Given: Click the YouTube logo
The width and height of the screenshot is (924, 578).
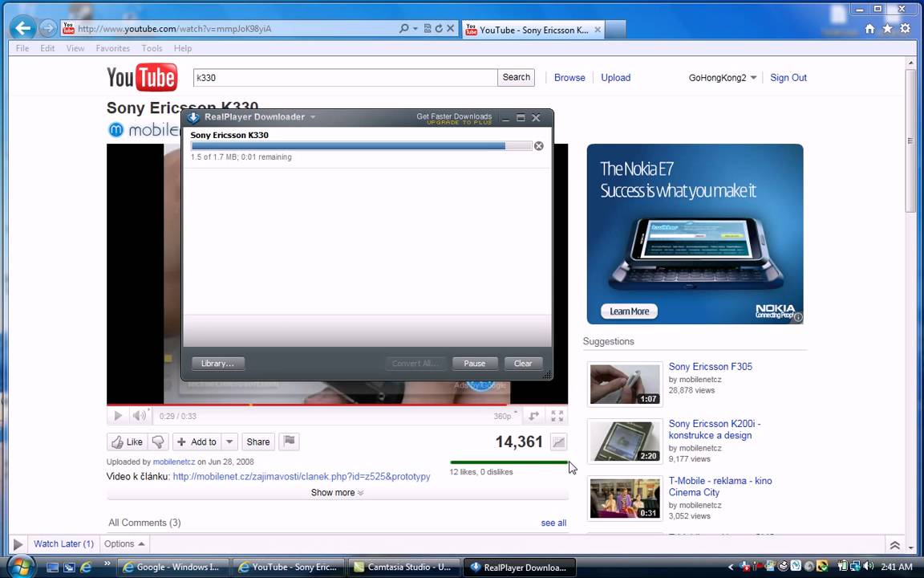Looking at the screenshot, I should [142, 77].
